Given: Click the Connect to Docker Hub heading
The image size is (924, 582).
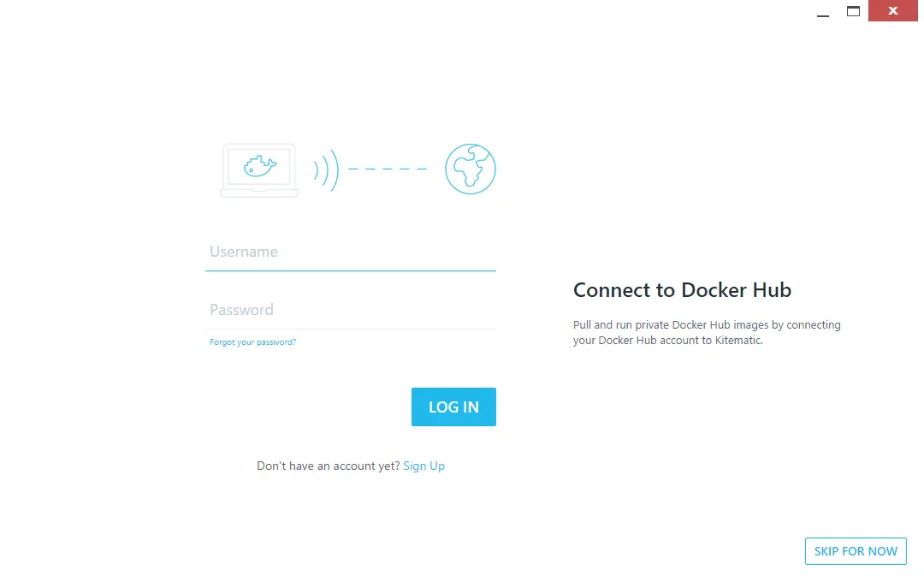Looking at the screenshot, I should 683,290.
